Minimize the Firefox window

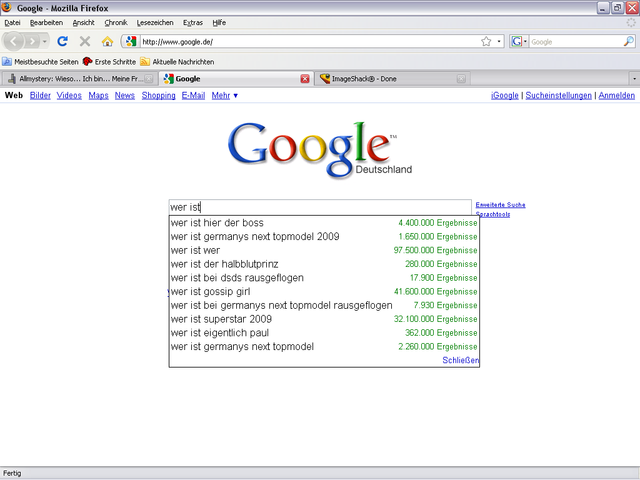pyautogui.click(x=603, y=7)
